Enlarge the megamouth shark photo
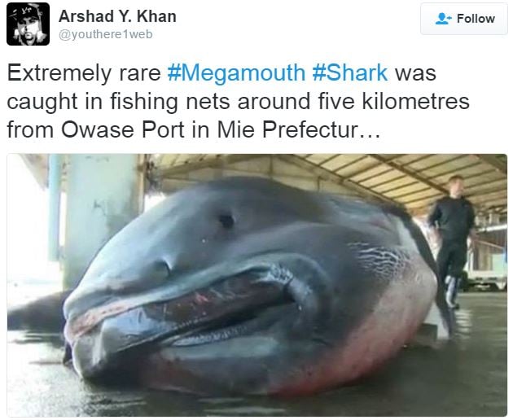 (256, 285)
